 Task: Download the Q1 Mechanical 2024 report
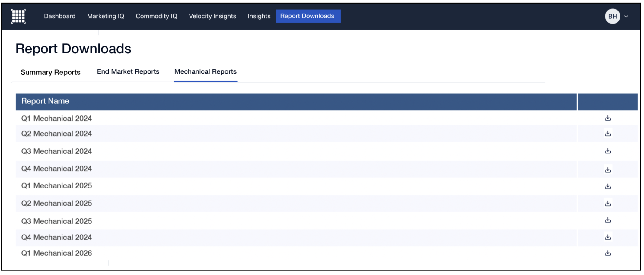[607, 118]
